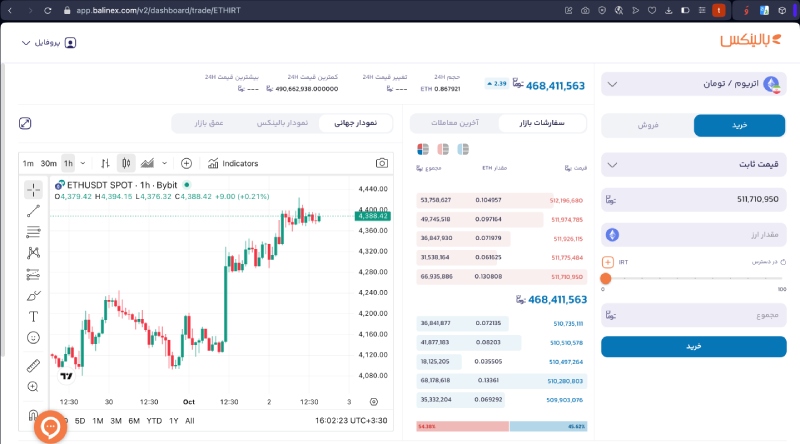Screen dimensions: 800x444
Task: Set chart range to 1Y
Action: 173,420
